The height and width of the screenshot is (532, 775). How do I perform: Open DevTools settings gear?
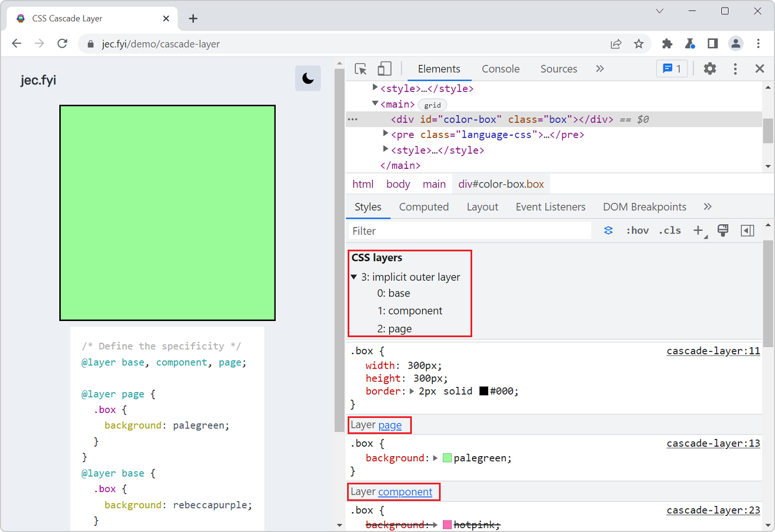[x=710, y=69]
